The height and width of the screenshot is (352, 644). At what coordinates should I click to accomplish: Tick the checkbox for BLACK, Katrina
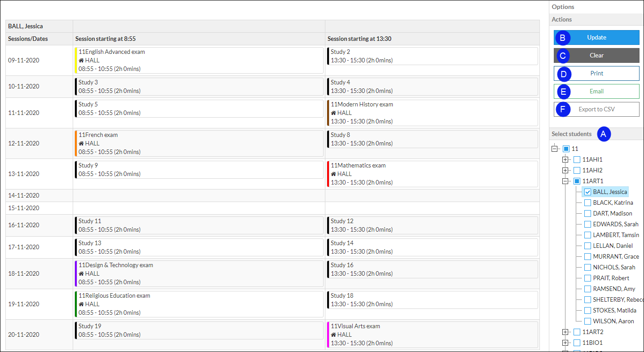[587, 202]
